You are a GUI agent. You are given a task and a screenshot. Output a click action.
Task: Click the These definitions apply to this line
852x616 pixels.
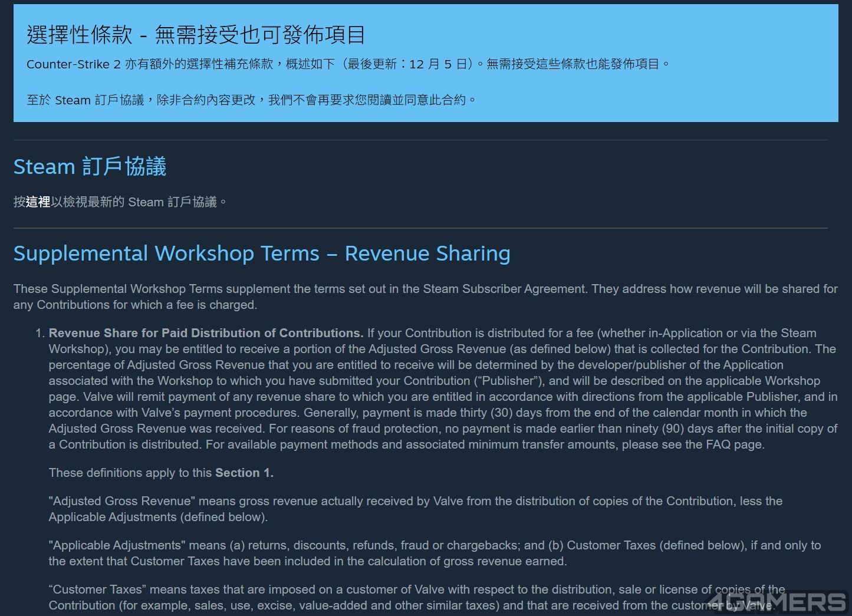tap(131, 473)
